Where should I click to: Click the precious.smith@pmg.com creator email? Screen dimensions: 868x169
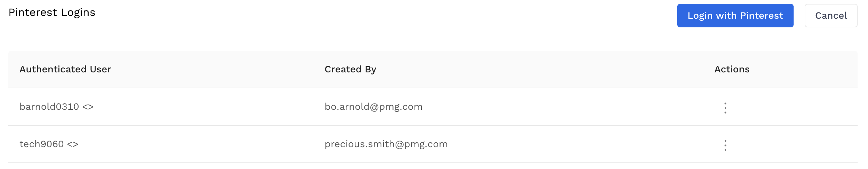point(386,144)
